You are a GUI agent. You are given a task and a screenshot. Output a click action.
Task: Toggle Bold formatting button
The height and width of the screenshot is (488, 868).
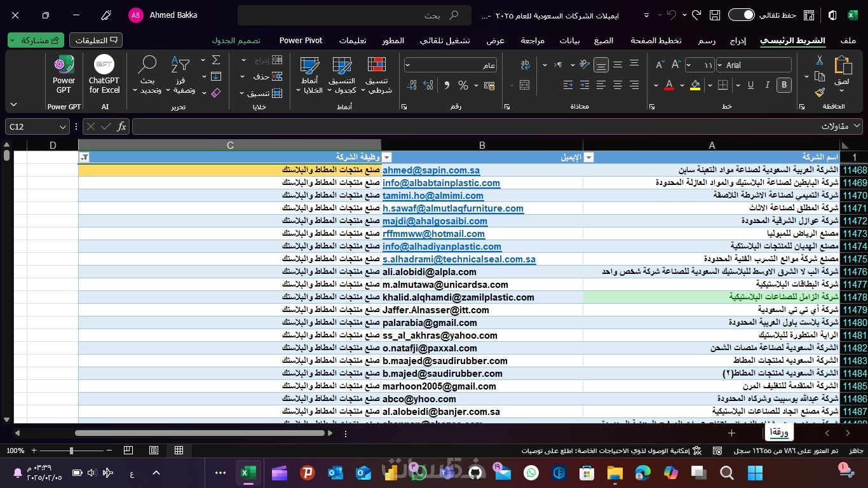pyautogui.click(x=784, y=85)
